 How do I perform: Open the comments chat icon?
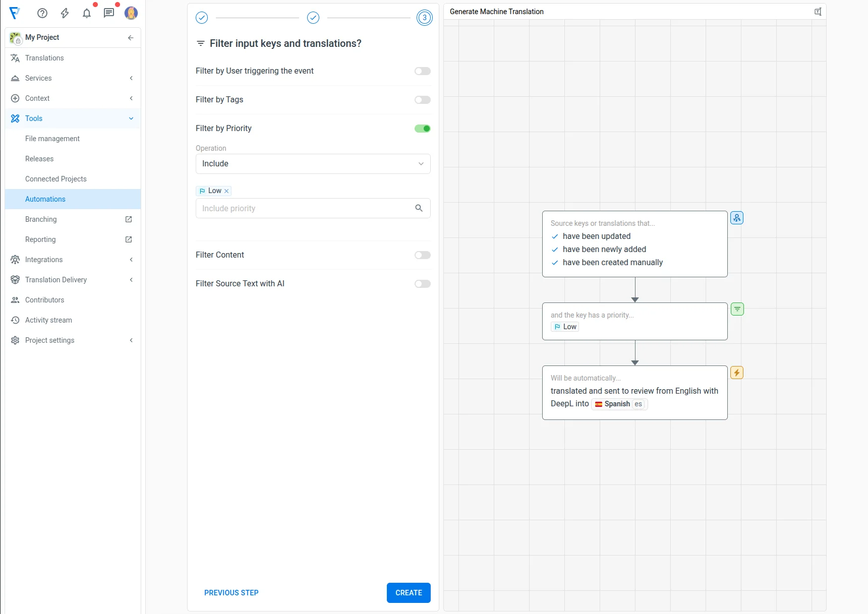(109, 13)
